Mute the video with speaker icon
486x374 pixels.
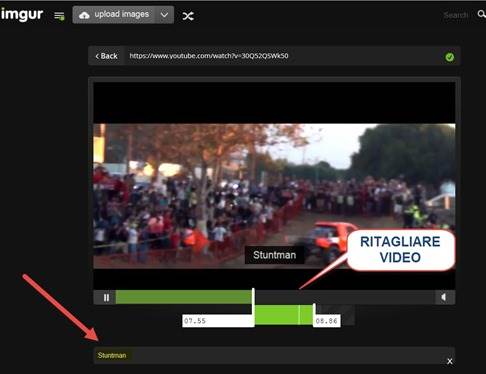pos(444,297)
